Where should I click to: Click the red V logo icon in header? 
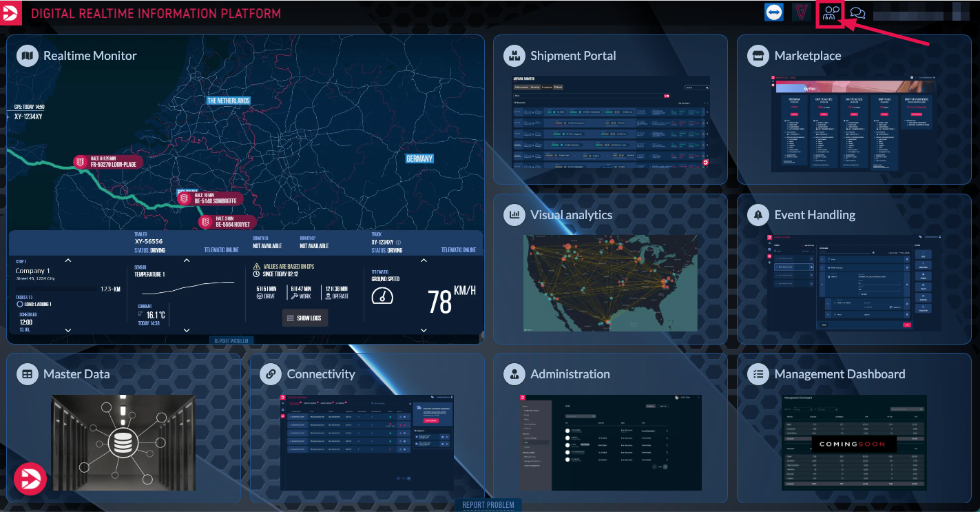pyautogui.click(x=801, y=13)
